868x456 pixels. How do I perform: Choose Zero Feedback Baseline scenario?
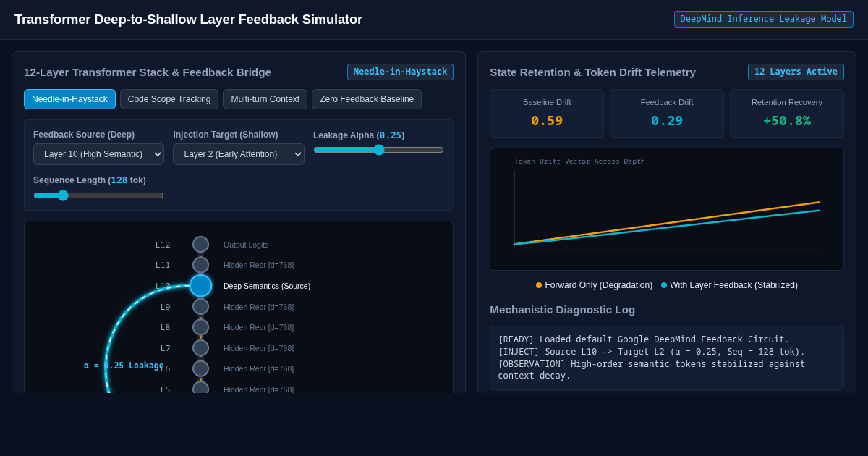[x=367, y=99]
